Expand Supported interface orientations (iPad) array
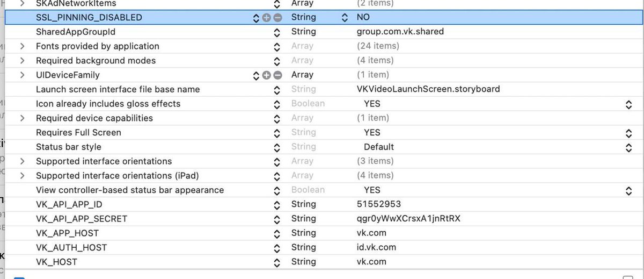644x279 pixels. point(23,176)
